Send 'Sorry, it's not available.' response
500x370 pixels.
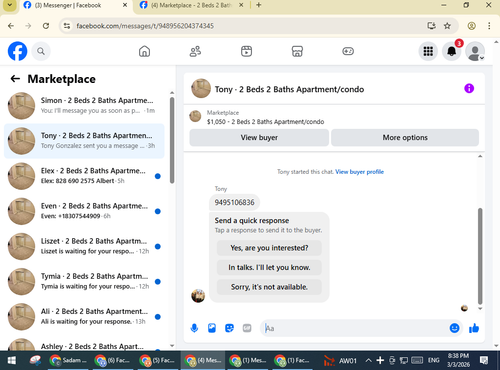(x=269, y=287)
